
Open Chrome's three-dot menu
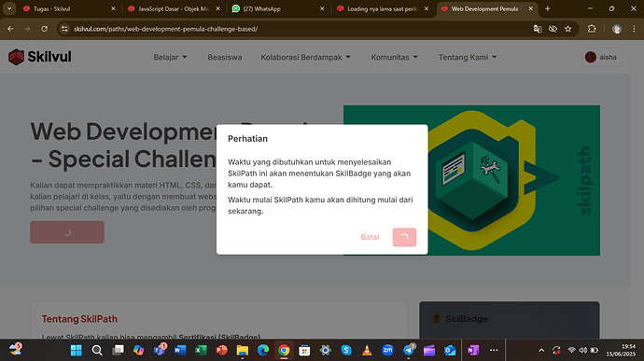634,29
